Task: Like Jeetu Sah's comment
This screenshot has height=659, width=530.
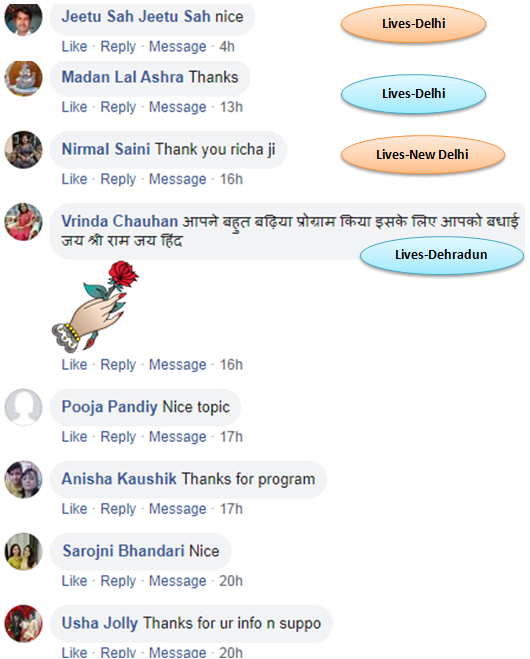Action: coord(74,46)
